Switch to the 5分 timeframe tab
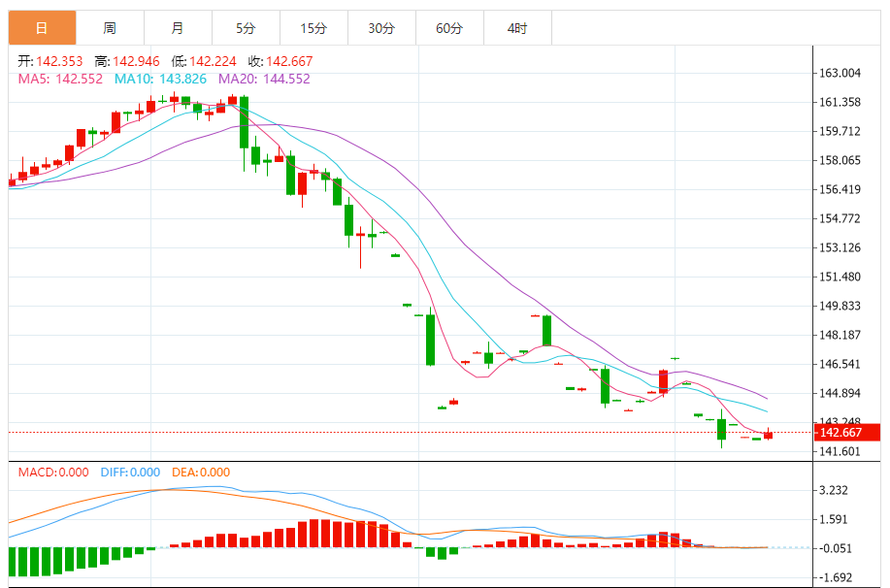 point(246,28)
